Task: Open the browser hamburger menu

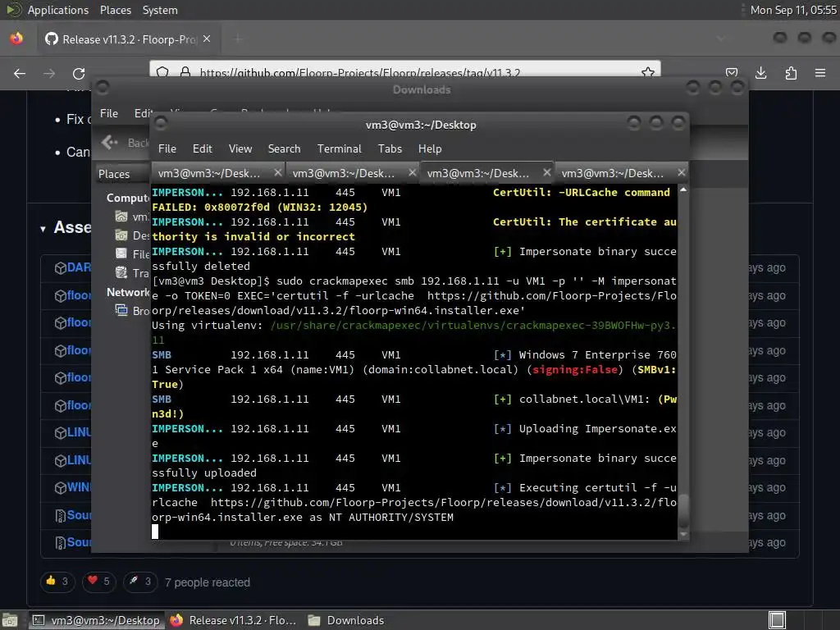Action: coord(820,73)
